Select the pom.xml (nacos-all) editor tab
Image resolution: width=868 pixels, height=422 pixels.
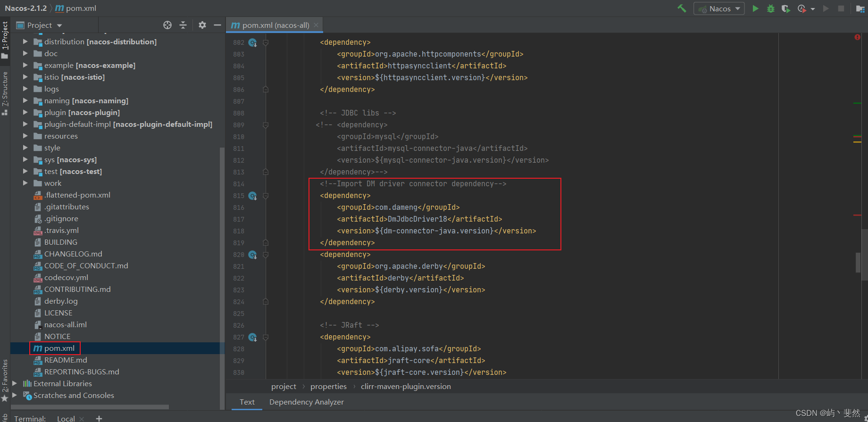pos(275,25)
